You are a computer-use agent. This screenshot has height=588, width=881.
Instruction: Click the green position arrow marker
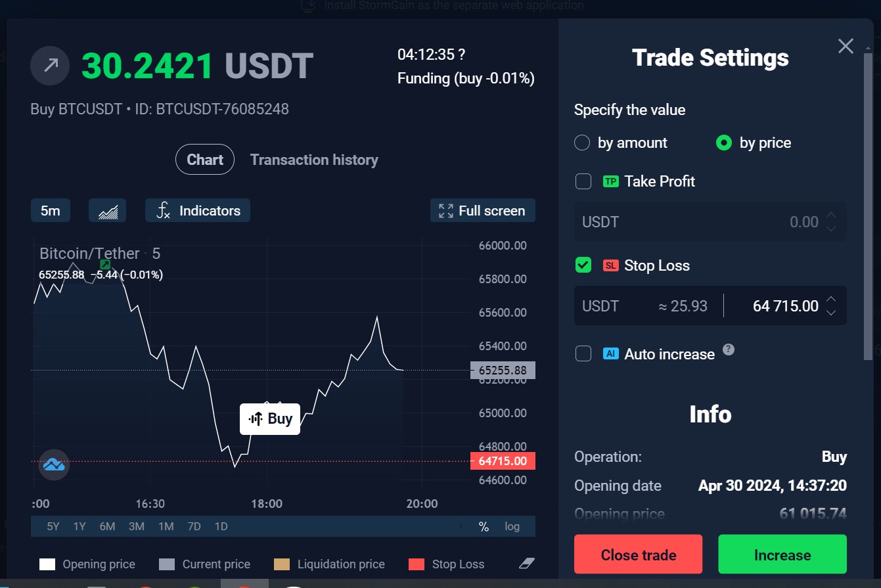pyautogui.click(x=105, y=264)
